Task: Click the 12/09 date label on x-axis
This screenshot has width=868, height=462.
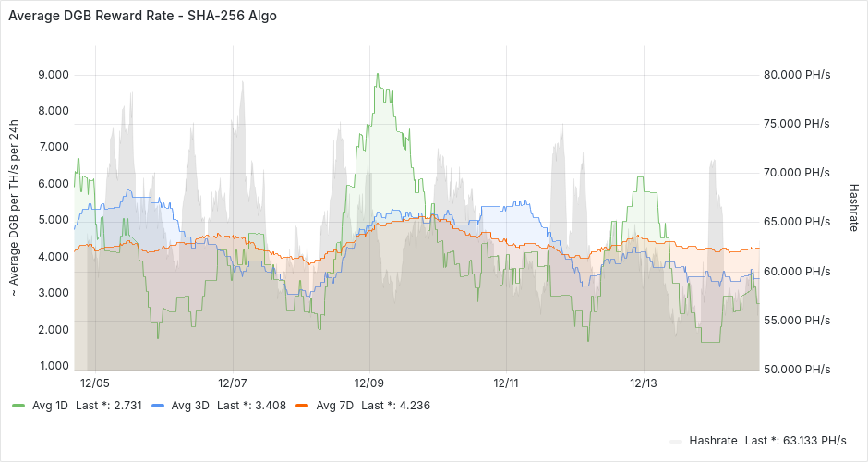Action: (x=369, y=383)
